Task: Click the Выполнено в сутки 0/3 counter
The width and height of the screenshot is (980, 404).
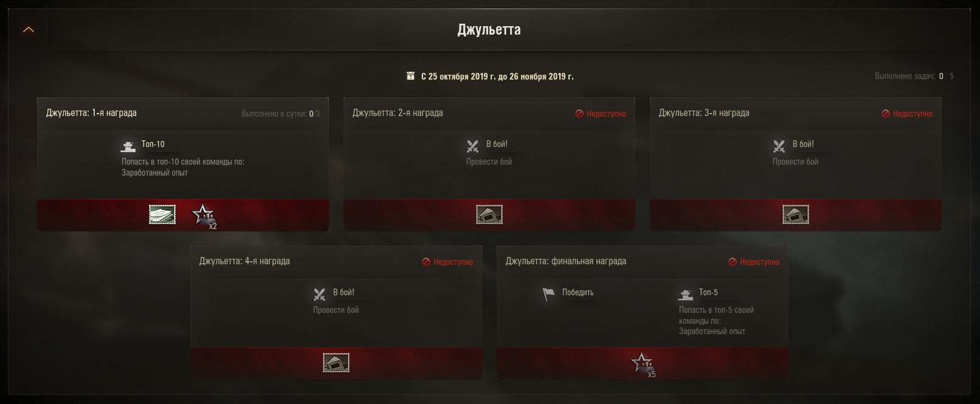Action: 280,114
